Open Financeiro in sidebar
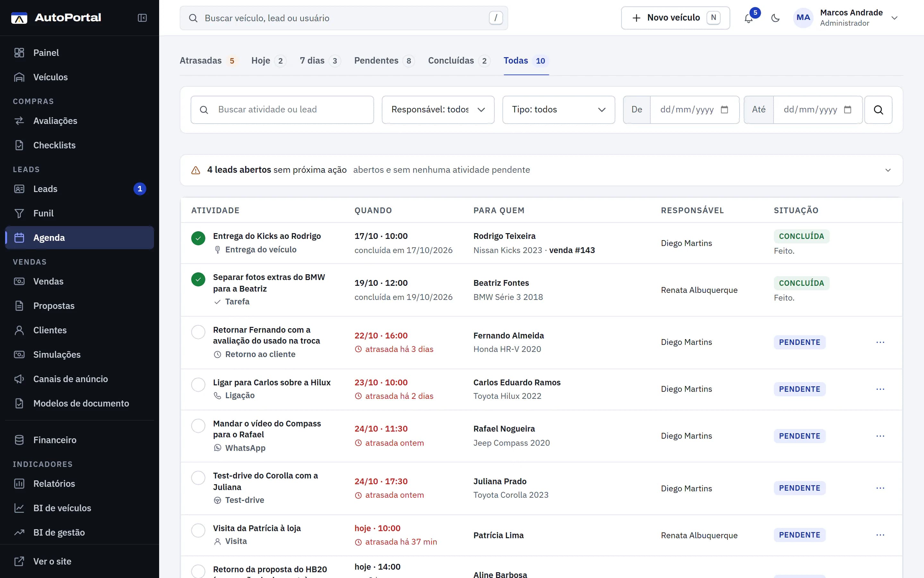 [80, 440]
